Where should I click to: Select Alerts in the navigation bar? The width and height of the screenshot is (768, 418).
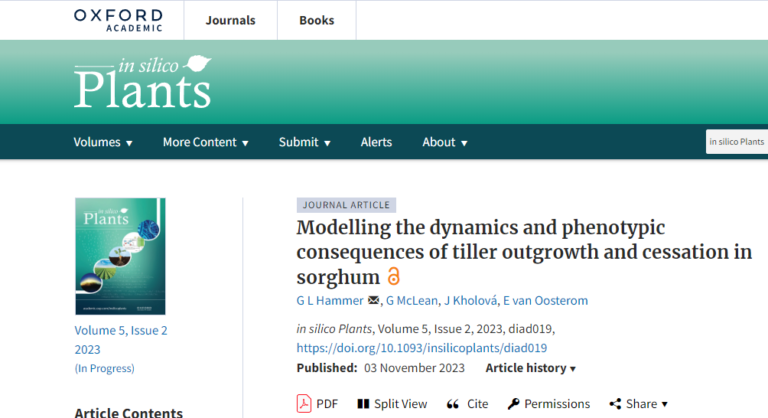(376, 142)
